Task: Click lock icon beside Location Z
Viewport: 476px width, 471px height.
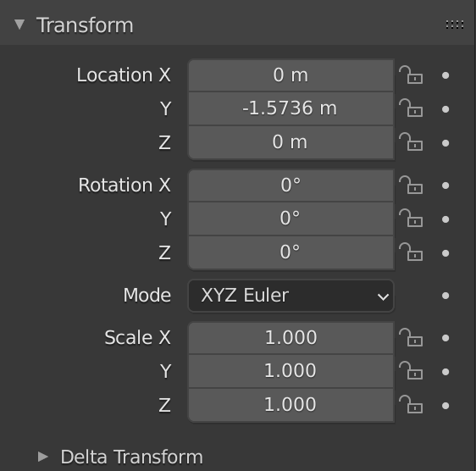Action: pyautogui.click(x=411, y=141)
